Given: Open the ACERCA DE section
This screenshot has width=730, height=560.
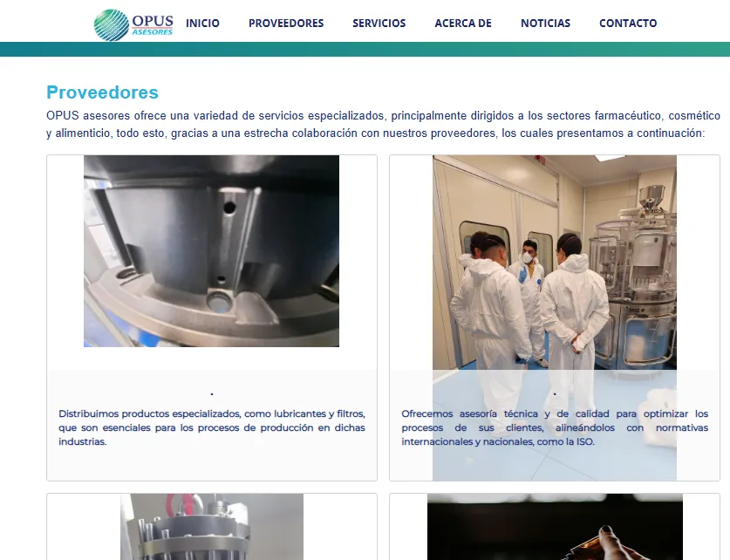Looking at the screenshot, I should pyautogui.click(x=463, y=24).
